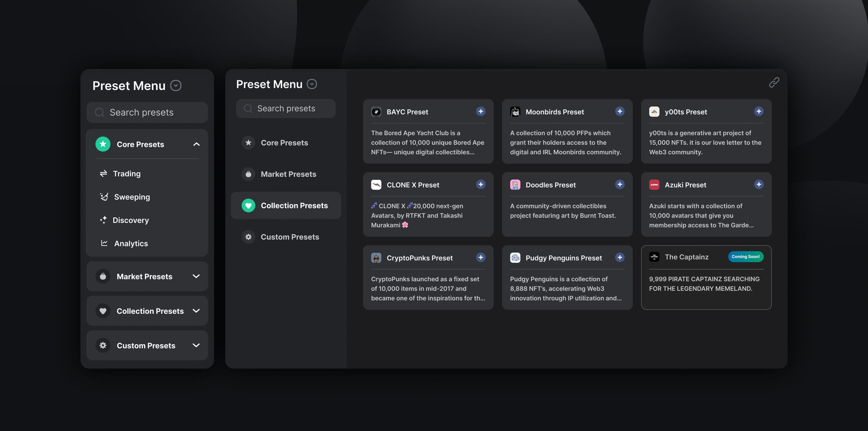Click 'CryptoPunks Preset' card title
Viewport: 868px width, 431px height.
pos(420,258)
